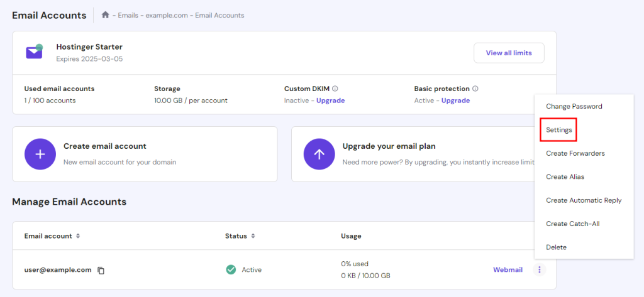Click the Hostinger Starter envelope icon

[35, 52]
